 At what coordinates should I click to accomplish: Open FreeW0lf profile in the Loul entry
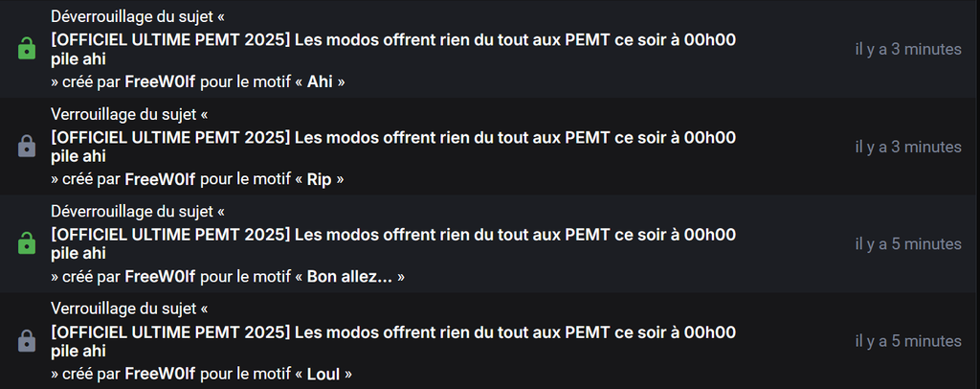click(x=160, y=374)
